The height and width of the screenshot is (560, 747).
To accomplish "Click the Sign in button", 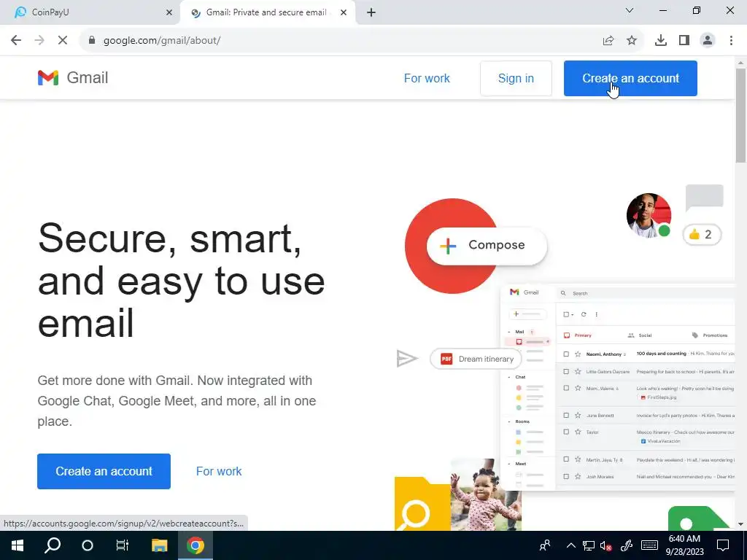I will (x=516, y=78).
